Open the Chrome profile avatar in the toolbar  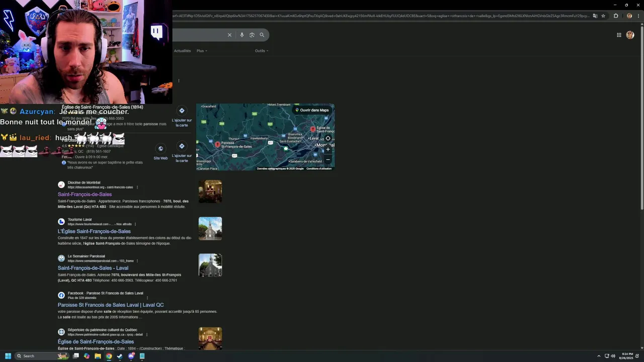point(629,16)
